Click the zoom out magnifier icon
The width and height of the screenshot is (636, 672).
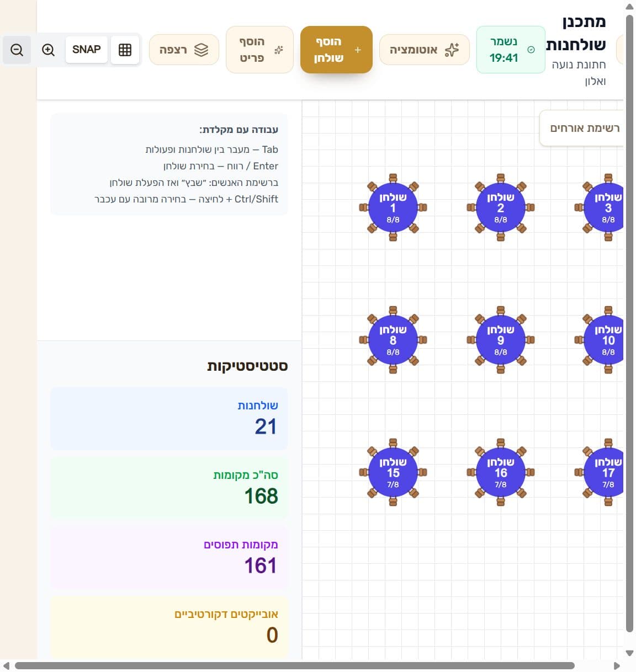click(x=17, y=50)
